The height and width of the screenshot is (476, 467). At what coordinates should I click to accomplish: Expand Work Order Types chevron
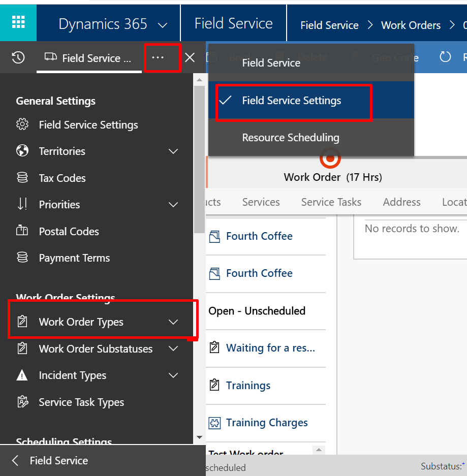point(173,322)
